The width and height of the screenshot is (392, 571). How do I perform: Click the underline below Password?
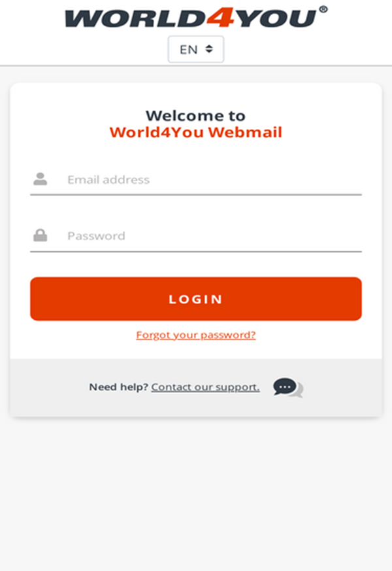point(195,251)
